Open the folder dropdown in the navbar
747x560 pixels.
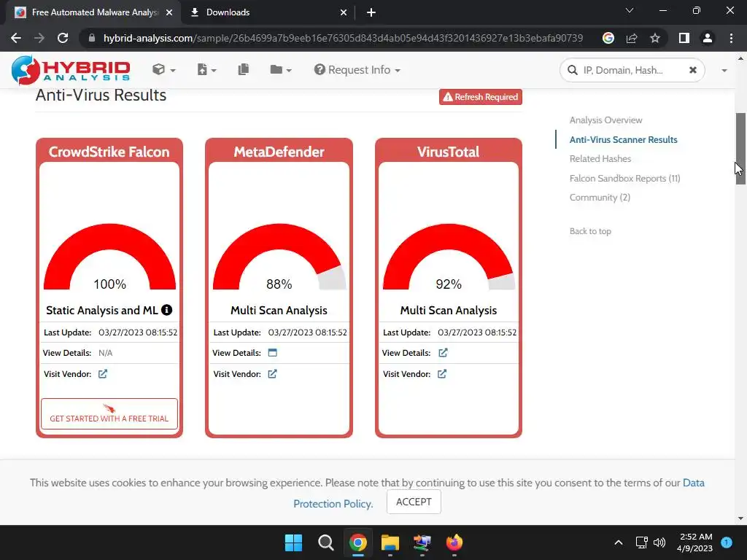coord(281,70)
